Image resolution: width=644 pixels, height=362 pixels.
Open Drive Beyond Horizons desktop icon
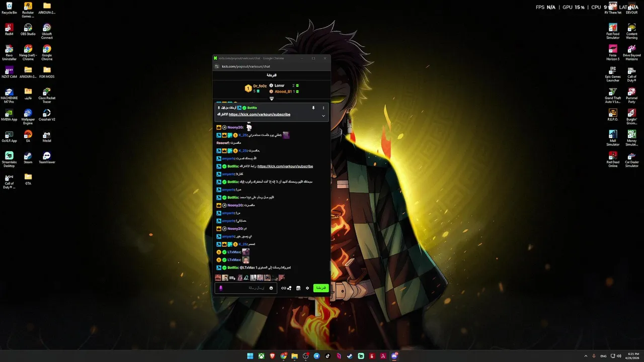(632, 53)
